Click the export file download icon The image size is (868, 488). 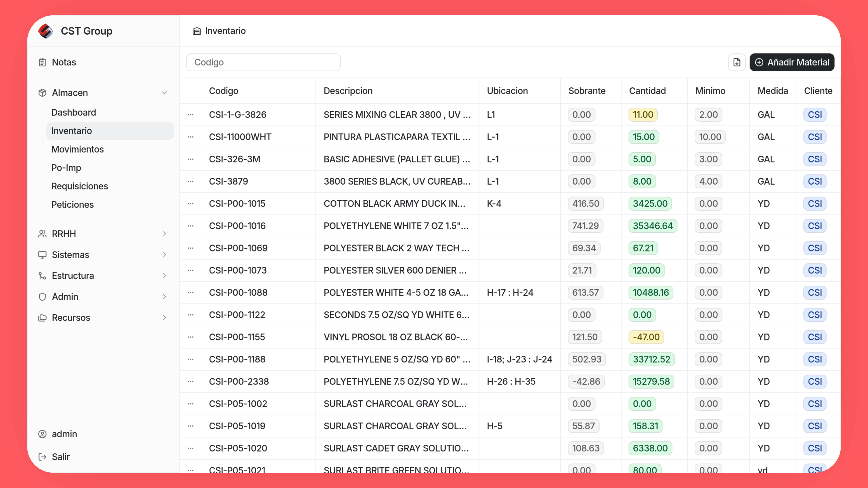coord(737,62)
